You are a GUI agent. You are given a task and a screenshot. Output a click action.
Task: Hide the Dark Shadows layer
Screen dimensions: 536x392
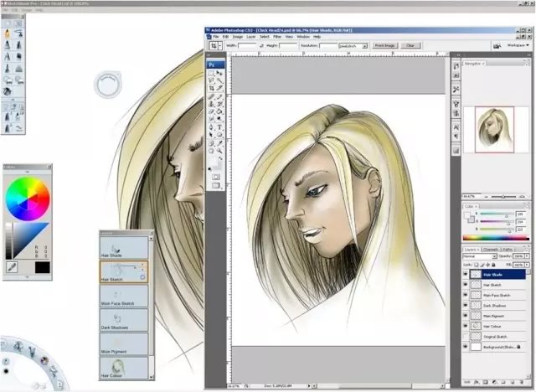click(466, 305)
